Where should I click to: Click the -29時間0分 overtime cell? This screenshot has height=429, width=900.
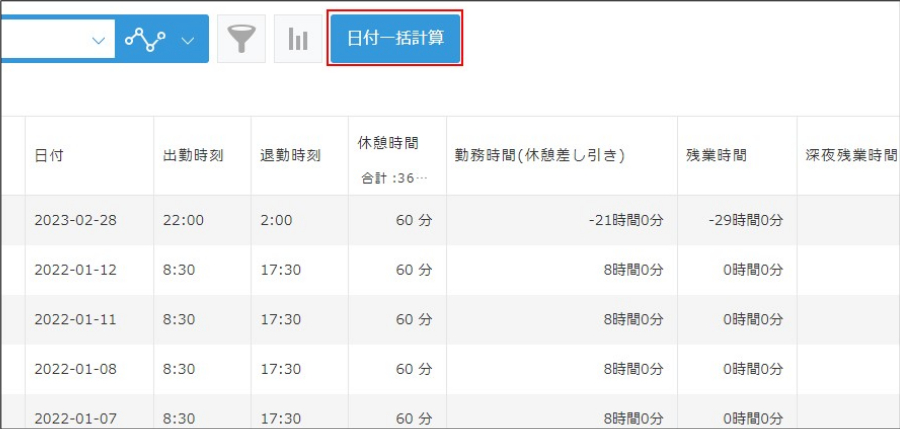[745, 221]
